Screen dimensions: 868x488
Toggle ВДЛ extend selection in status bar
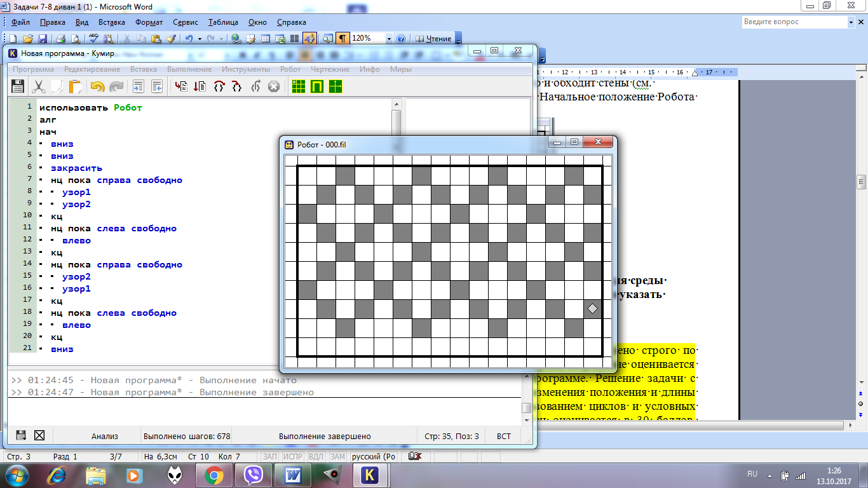[316, 457]
